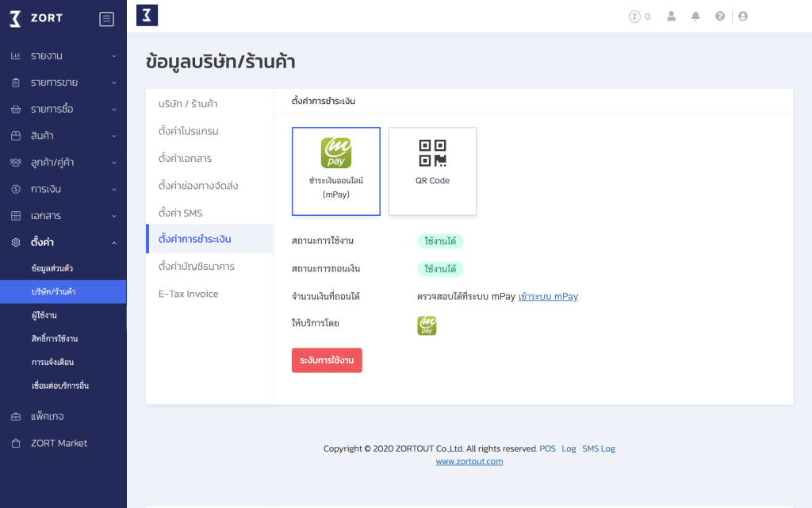Open the SMS Log footer link
The image size is (812, 508).
click(599, 449)
